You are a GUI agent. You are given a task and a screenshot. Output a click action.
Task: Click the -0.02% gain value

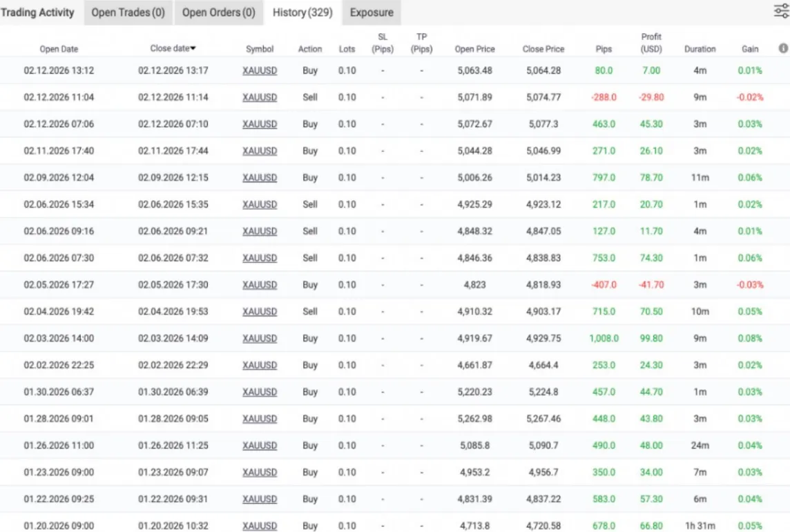pos(750,97)
